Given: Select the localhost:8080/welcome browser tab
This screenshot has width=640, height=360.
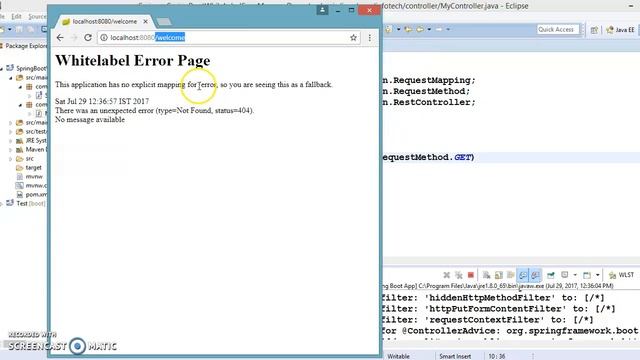Looking at the screenshot, I should (x=104, y=21).
